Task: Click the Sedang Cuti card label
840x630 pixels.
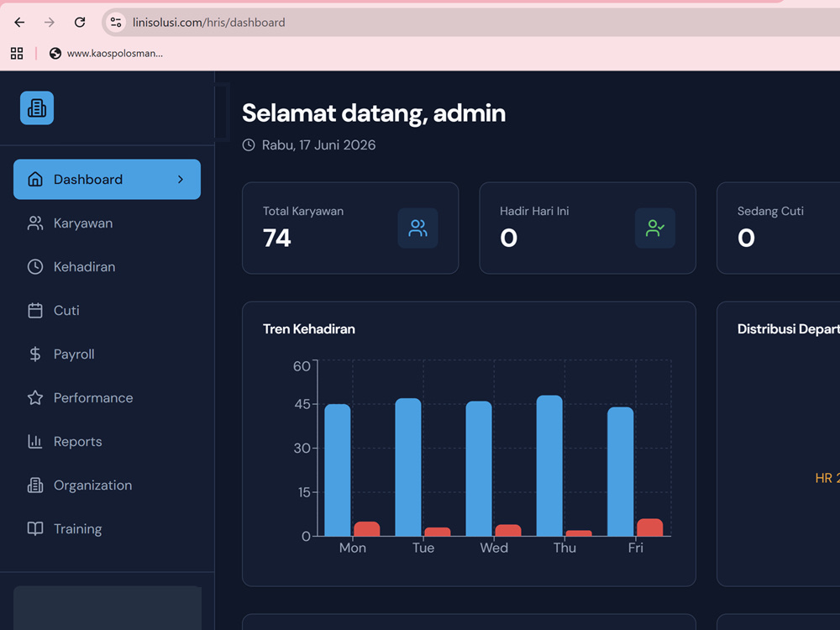Action: pyautogui.click(x=770, y=211)
